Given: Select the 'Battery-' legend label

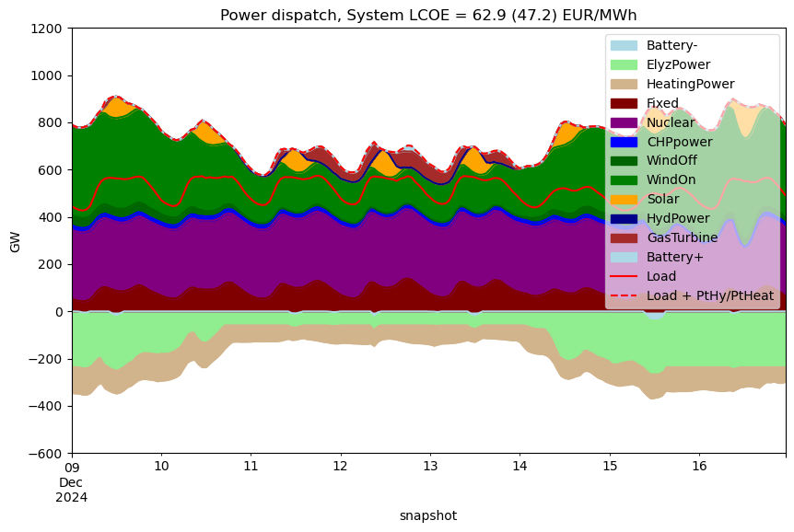Looking at the screenshot, I should pos(671,45).
